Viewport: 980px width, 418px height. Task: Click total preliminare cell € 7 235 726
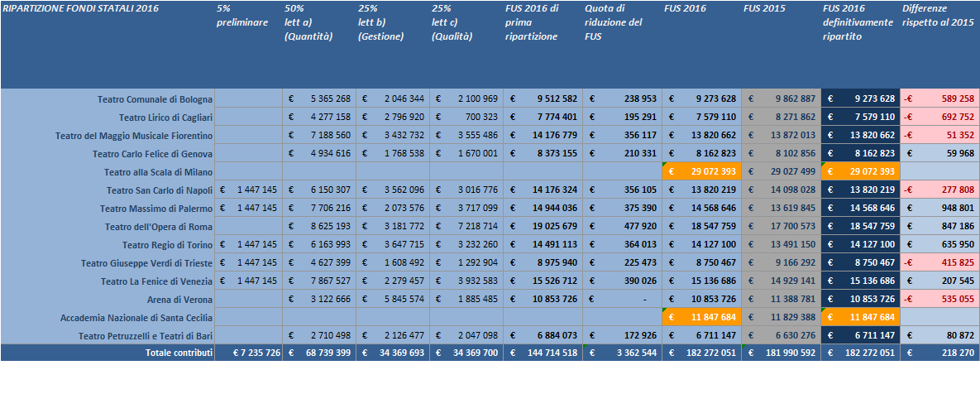click(x=248, y=353)
